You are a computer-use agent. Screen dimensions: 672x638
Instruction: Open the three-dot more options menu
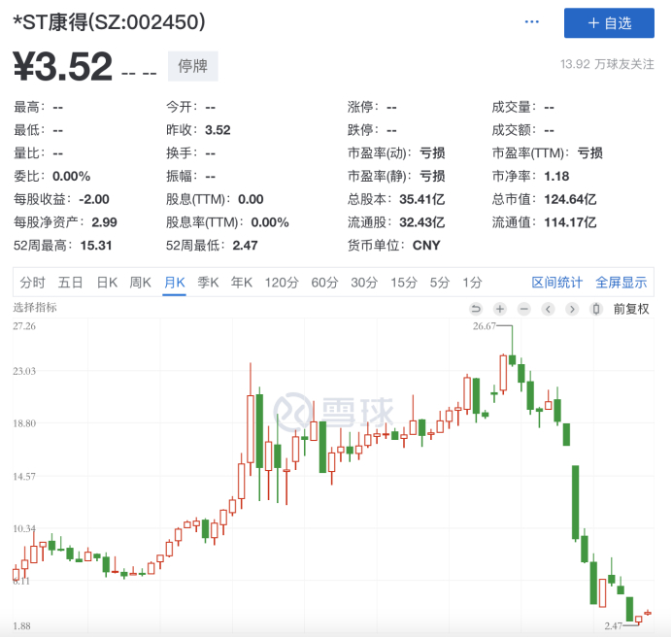pos(531,22)
